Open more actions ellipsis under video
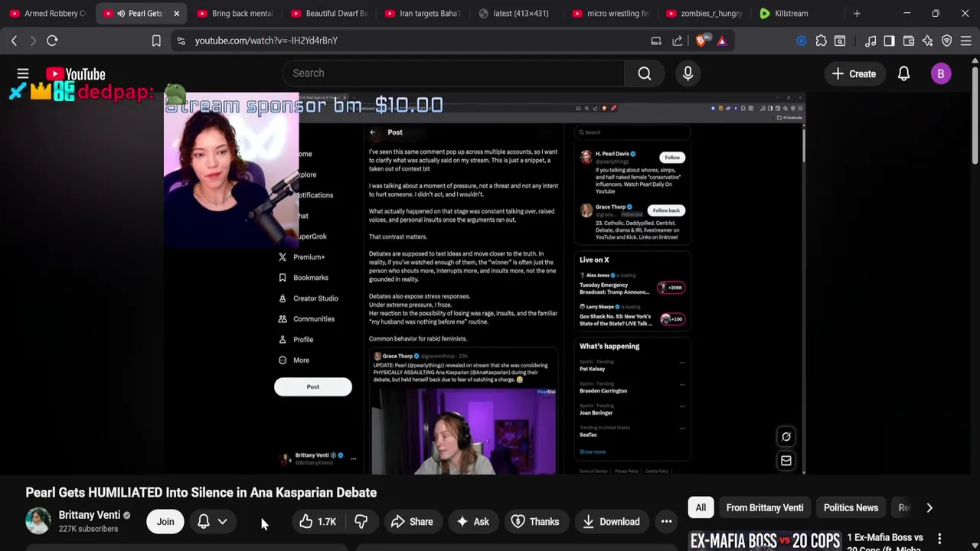 coord(666,522)
